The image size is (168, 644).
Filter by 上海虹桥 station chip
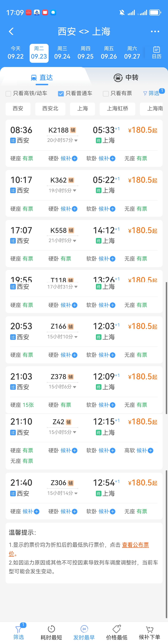pos(117,108)
